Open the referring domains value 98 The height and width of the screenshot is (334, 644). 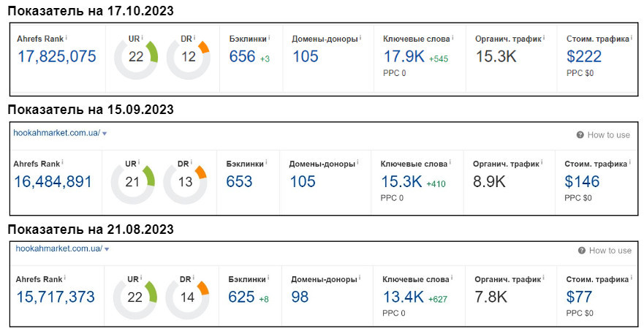coord(300,297)
